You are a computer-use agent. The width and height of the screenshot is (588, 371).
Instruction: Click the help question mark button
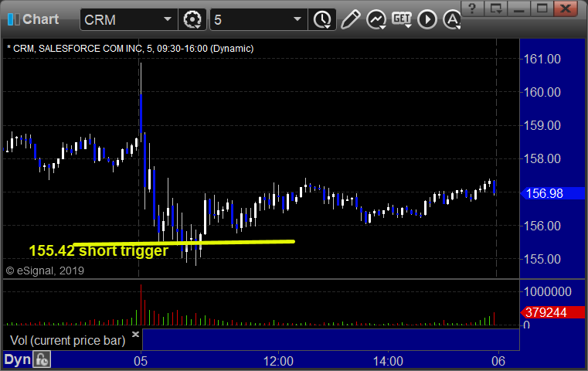pos(472,9)
